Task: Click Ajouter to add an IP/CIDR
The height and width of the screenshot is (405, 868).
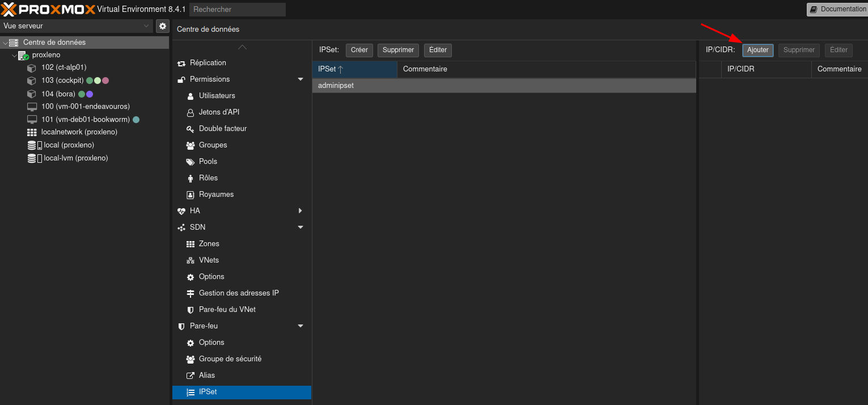Action: tap(757, 50)
